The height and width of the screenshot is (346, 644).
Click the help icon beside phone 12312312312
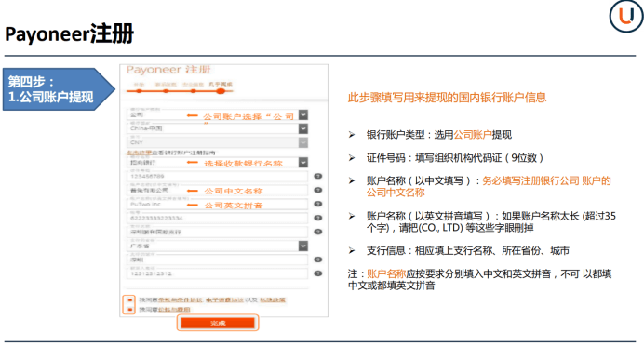point(318,273)
